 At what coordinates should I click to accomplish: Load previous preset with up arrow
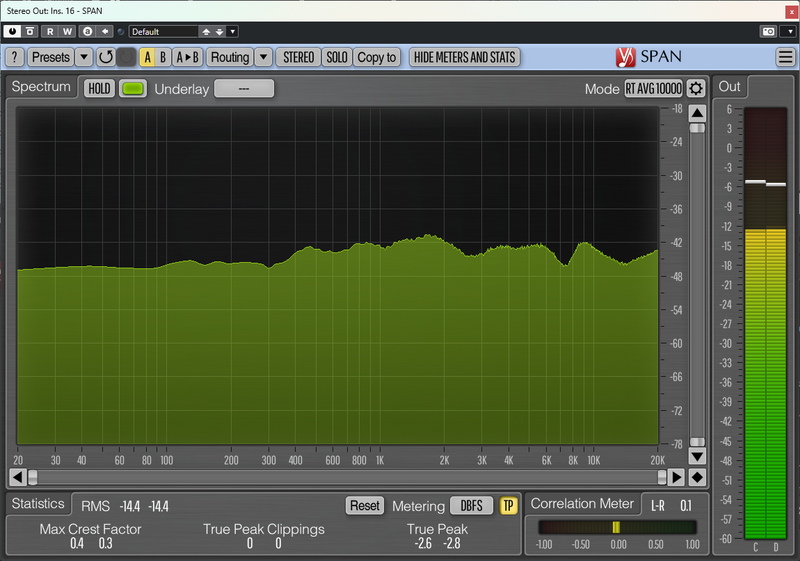(x=206, y=32)
